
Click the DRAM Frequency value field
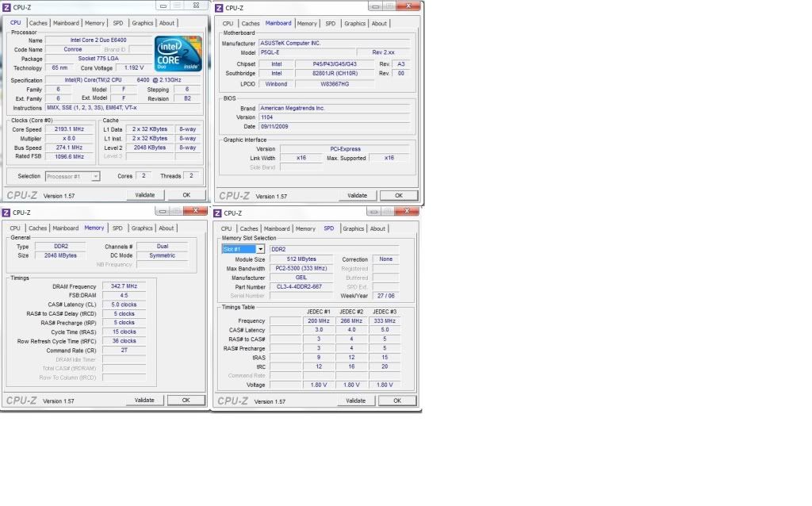pos(124,286)
